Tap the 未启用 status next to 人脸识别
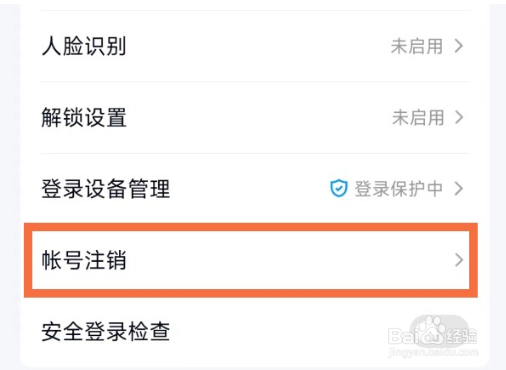This screenshot has height=370, width=506. tap(417, 46)
